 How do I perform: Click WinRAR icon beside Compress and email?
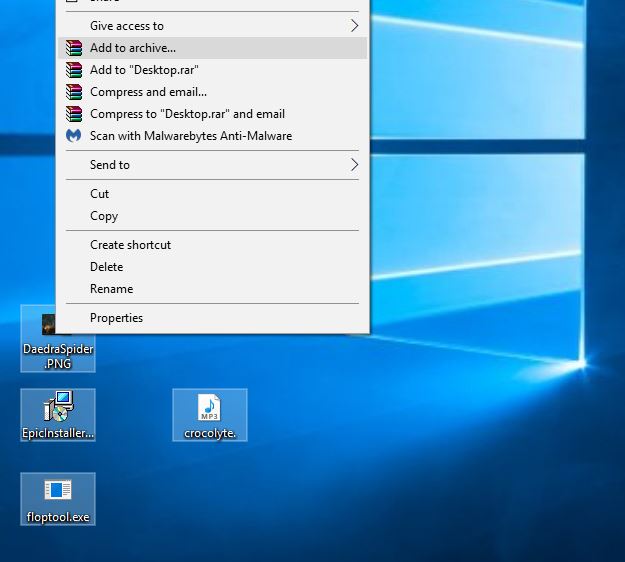pyautogui.click(x=74, y=92)
